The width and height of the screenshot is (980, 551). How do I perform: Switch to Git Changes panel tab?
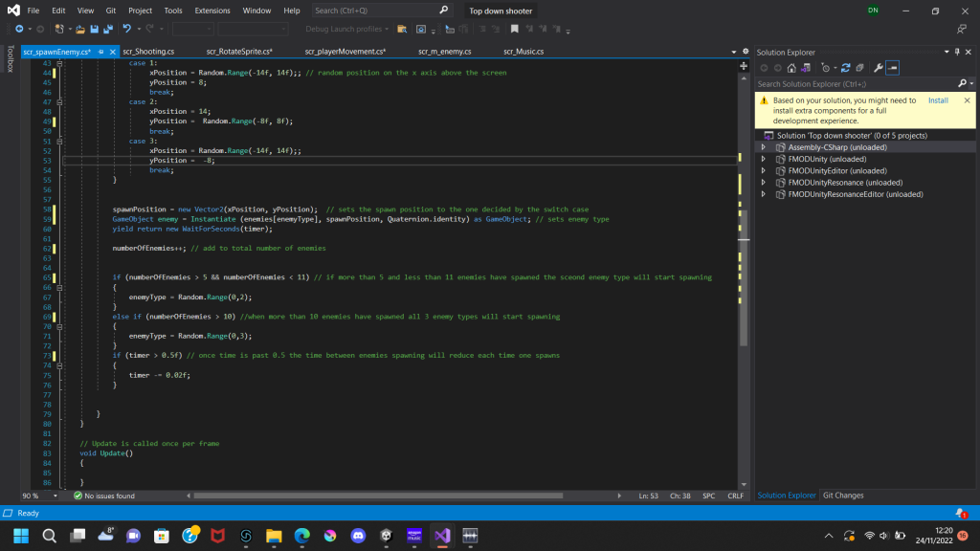[x=843, y=496]
